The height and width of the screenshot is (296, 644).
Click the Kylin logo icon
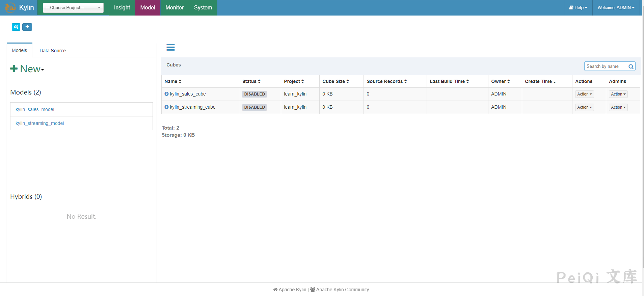10,7
